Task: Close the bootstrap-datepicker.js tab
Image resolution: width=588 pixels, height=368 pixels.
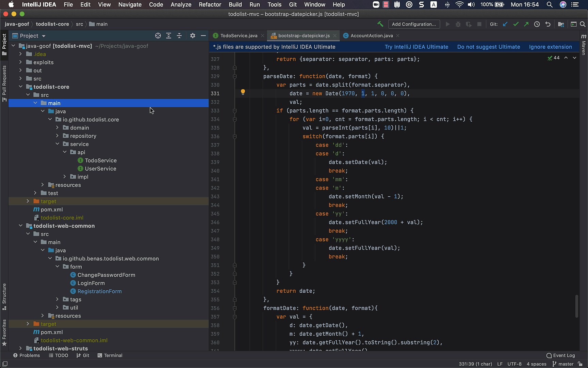Action: 335,35
